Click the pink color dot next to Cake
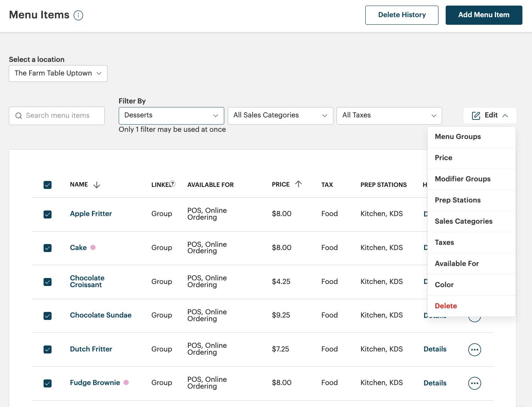Screen dimensions: 532x407 pos(93,248)
